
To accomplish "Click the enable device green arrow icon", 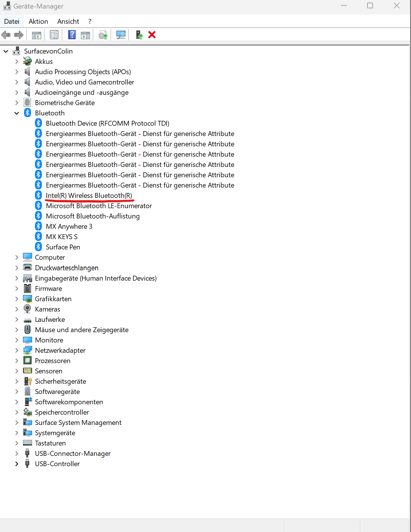I will coord(139,35).
